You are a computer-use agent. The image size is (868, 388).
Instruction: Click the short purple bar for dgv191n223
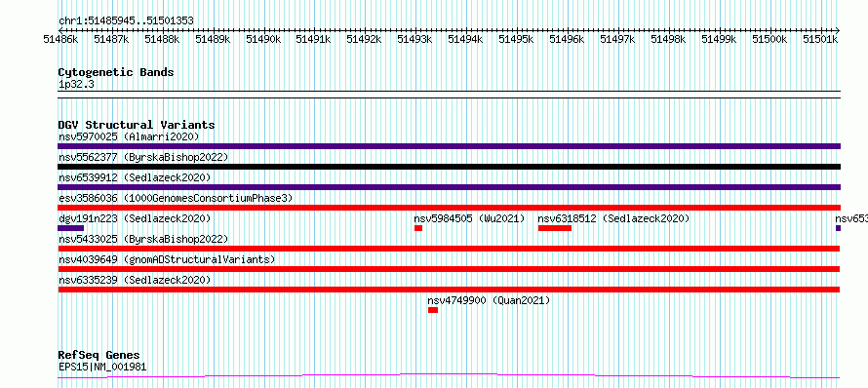tap(70, 228)
